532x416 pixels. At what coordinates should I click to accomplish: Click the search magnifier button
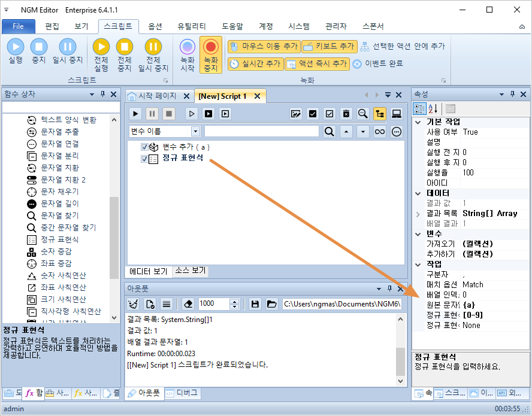point(329,132)
